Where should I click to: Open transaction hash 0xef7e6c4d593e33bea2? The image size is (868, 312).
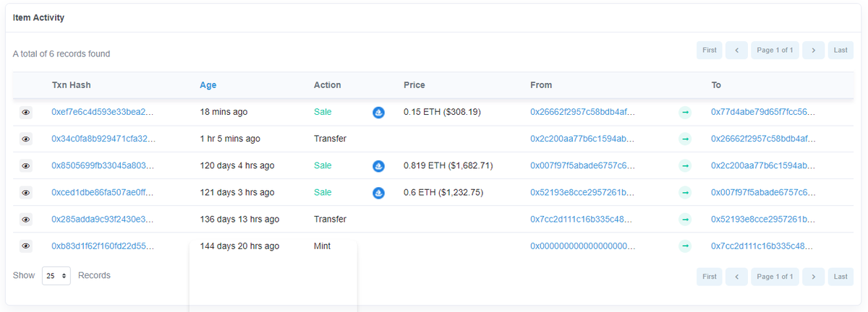pyautogui.click(x=103, y=113)
